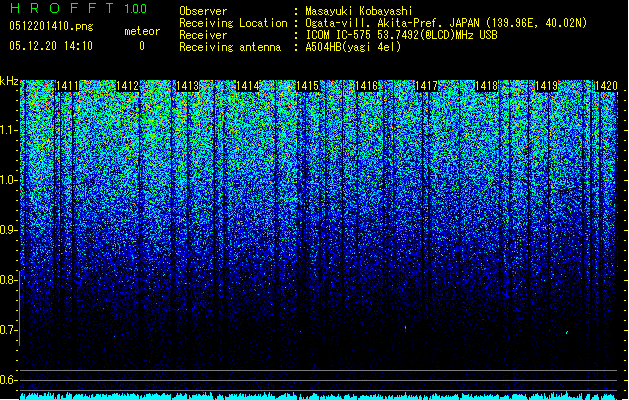Viewport: 629px width, 400px height.
Task: Click time marker 1412
Action: click(128, 86)
